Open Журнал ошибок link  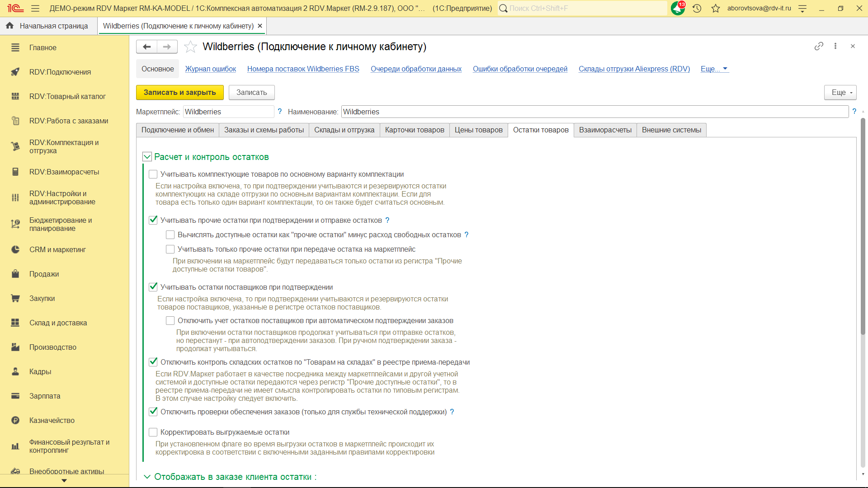(x=210, y=69)
